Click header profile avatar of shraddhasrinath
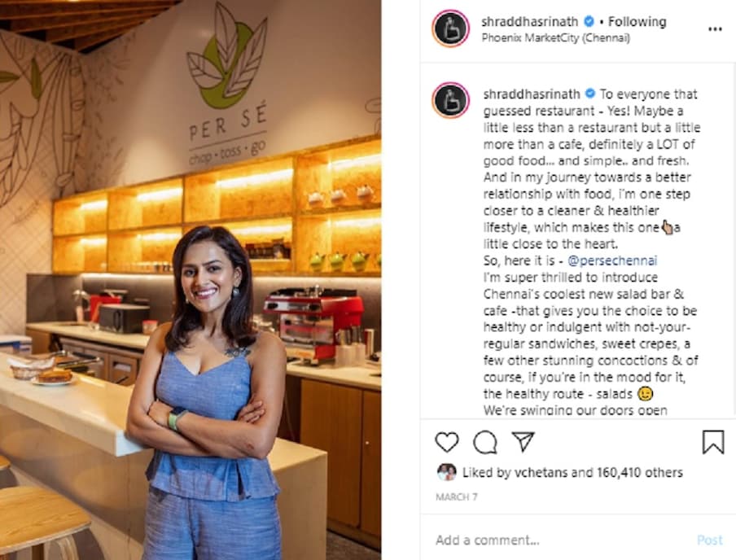Viewport: 736px width, 560px height. [x=450, y=28]
